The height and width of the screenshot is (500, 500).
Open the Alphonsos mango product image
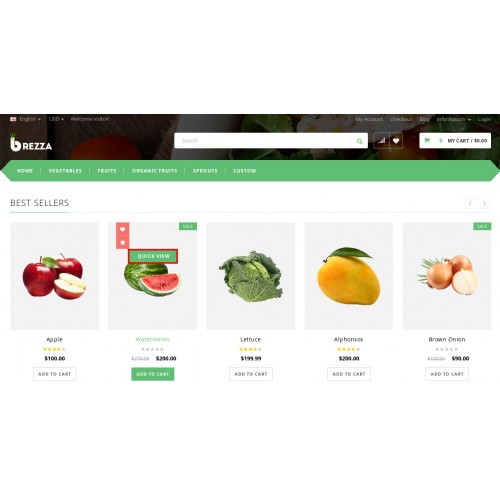349,276
